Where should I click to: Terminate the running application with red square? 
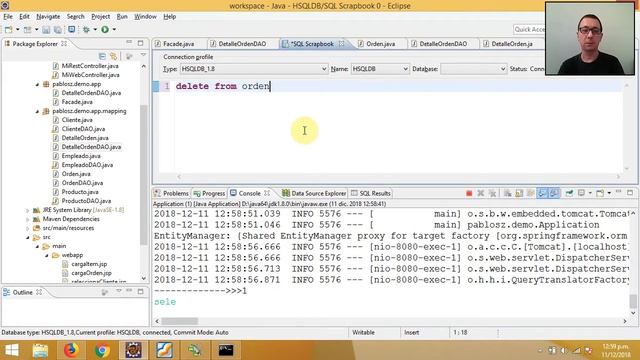point(469,193)
